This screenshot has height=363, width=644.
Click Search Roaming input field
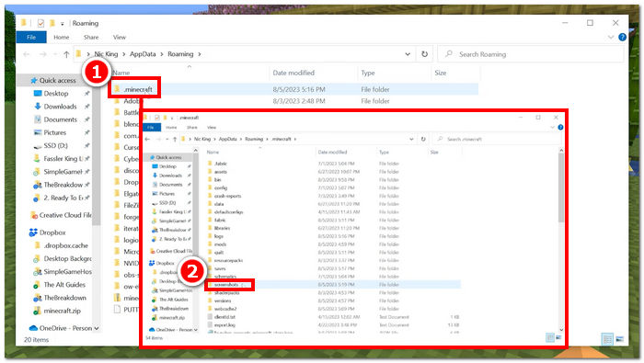(531, 54)
